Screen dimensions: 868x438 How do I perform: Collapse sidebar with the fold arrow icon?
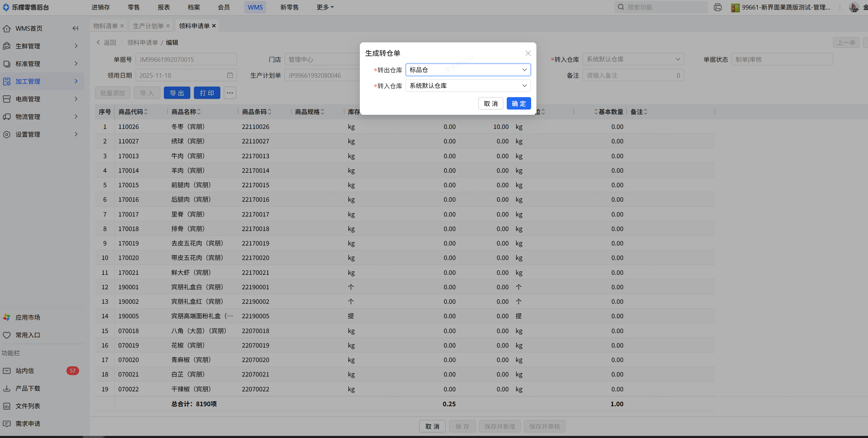(x=75, y=28)
